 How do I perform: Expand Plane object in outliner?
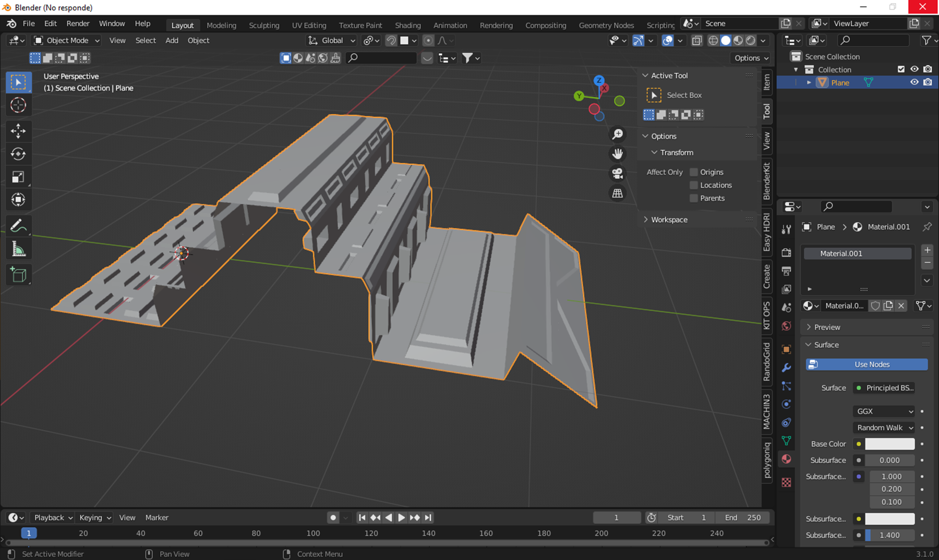(x=809, y=82)
